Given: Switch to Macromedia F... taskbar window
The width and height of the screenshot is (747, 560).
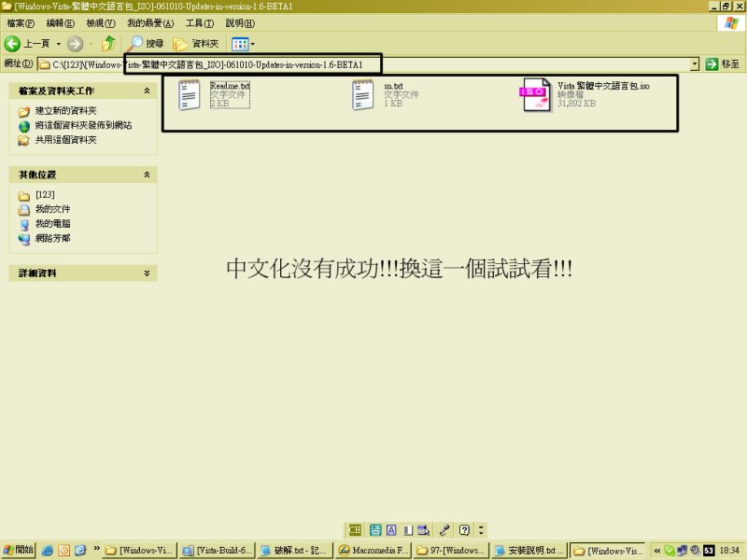Looking at the screenshot, I should pyautogui.click(x=373, y=551).
